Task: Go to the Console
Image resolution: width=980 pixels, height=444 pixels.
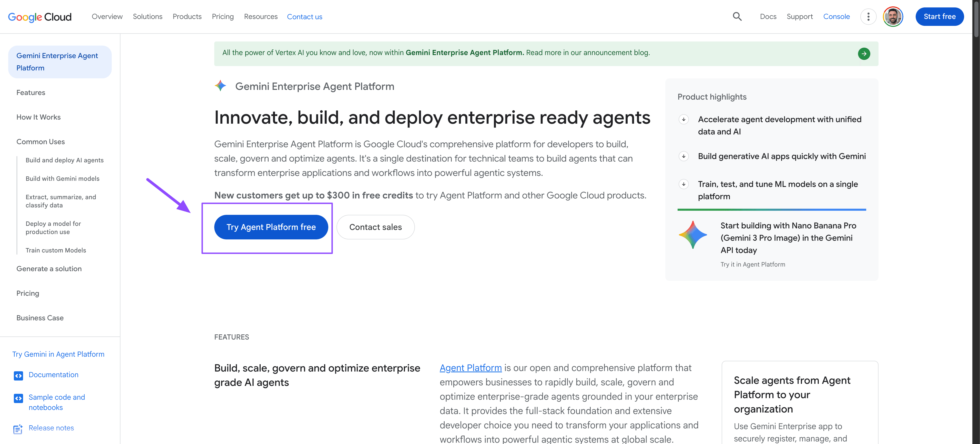Action: point(836,17)
